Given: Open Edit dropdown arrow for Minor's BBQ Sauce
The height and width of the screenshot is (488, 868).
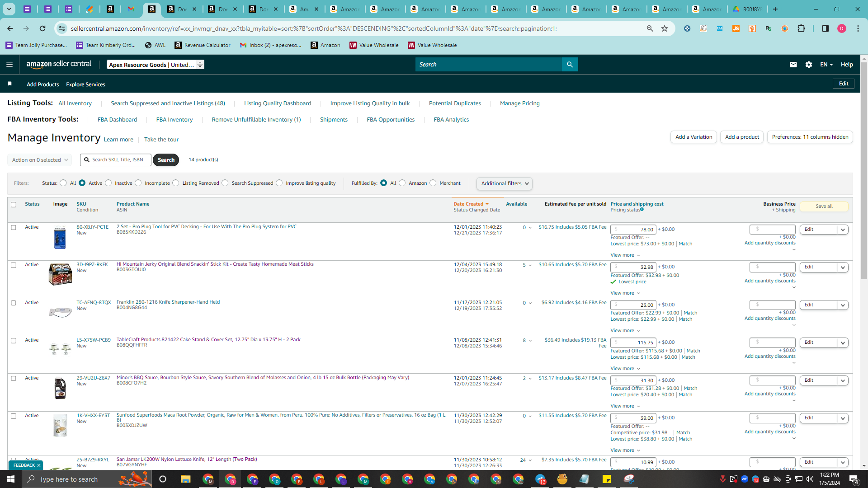Looking at the screenshot, I should tap(843, 380).
